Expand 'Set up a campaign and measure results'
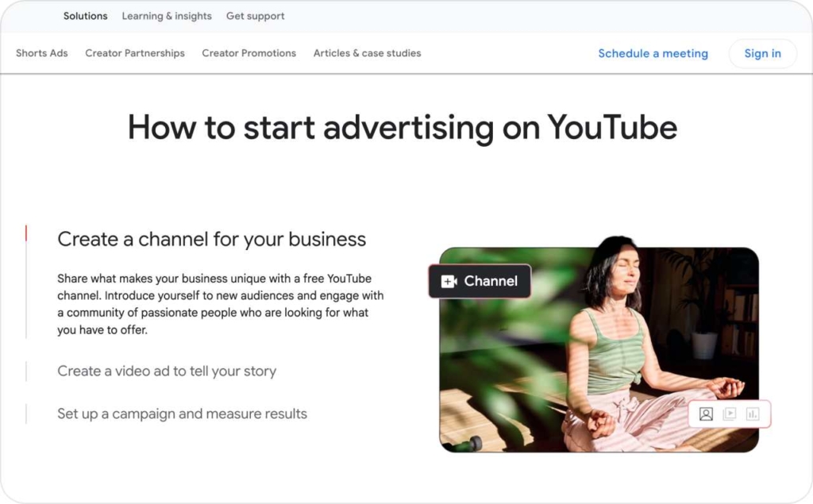The image size is (813, 504). (x=181, y=414)
